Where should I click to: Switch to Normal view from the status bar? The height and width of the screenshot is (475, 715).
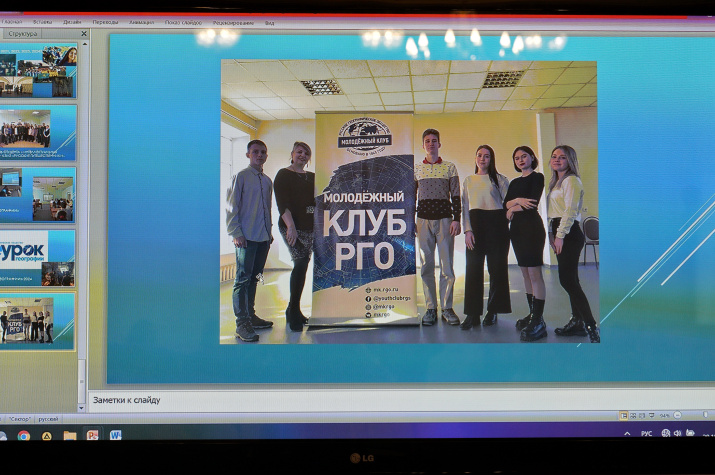coord(623,415)
